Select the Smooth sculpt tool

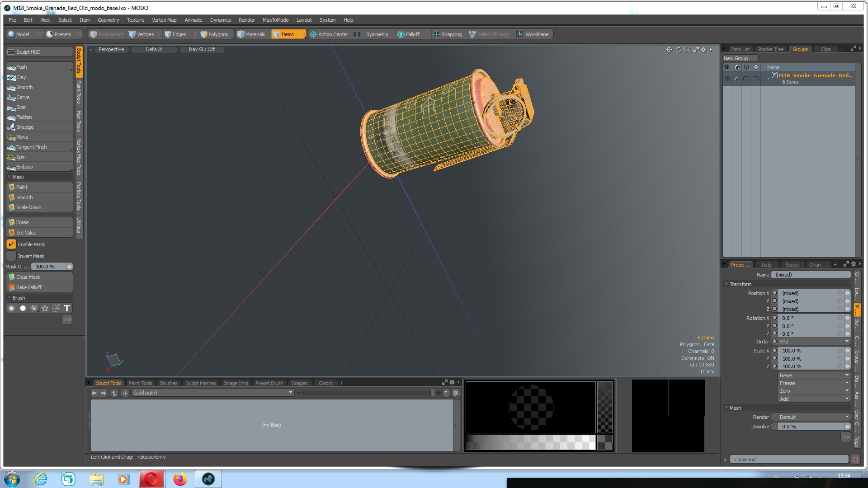(x=24, y=87)
